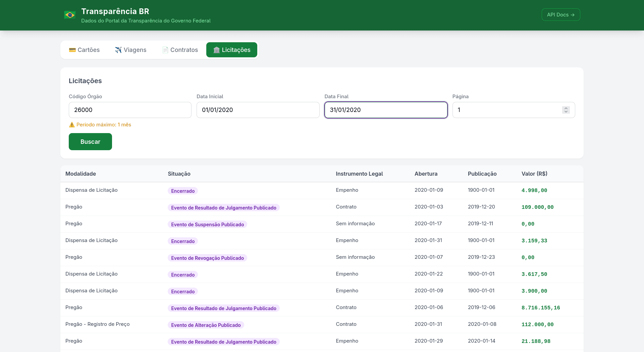Click the Publicação date 2020-01-08
This screenshot has height=352, width=644.
(482, 324)
